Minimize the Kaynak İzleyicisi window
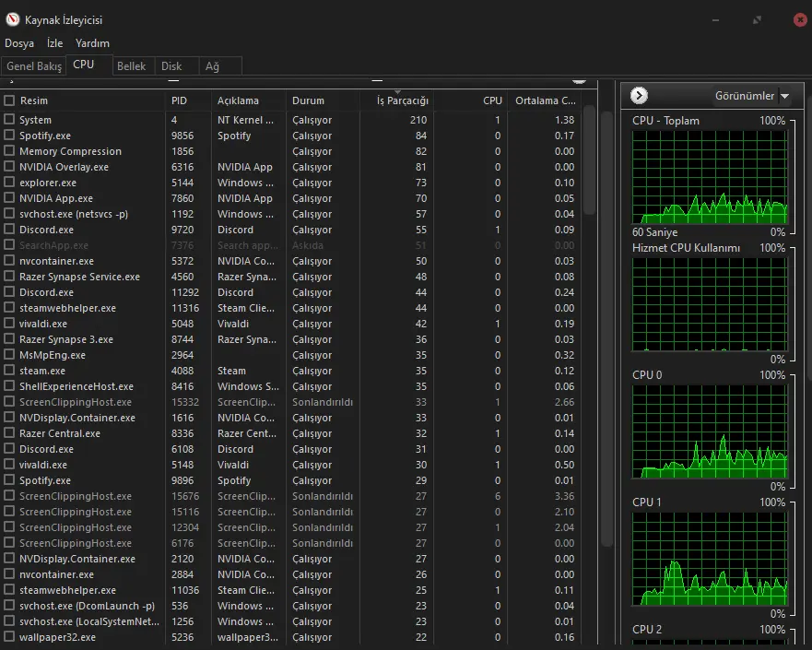 coord(715,19)
